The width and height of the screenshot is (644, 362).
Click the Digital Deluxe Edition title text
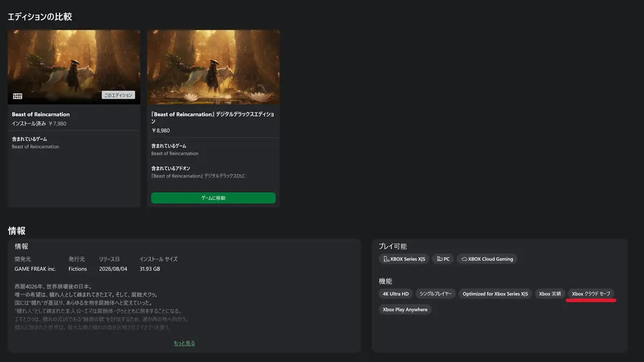213,117
